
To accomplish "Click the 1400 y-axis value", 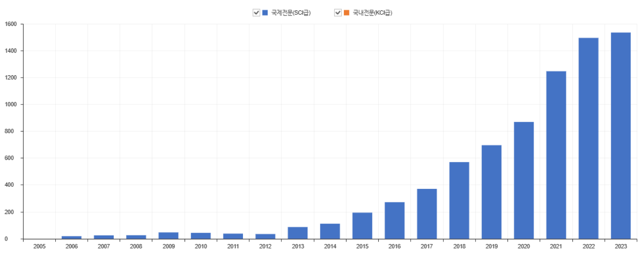I will [x=11, y=51].
